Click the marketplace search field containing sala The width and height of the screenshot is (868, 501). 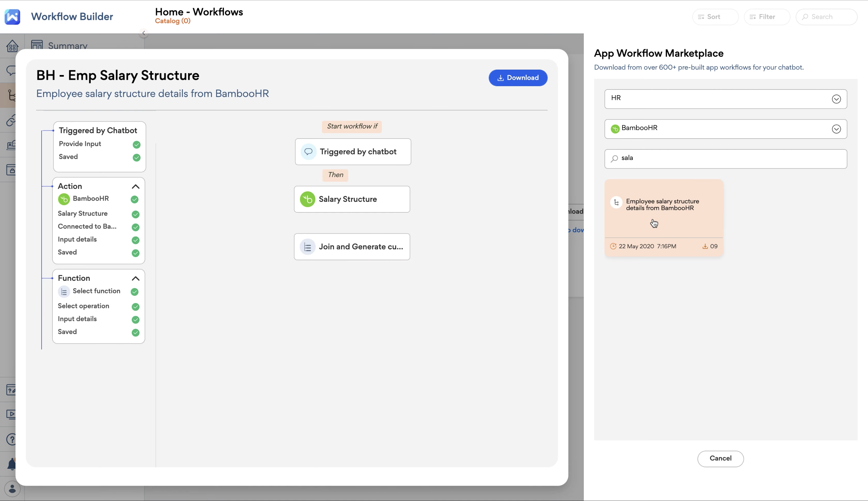725,158
